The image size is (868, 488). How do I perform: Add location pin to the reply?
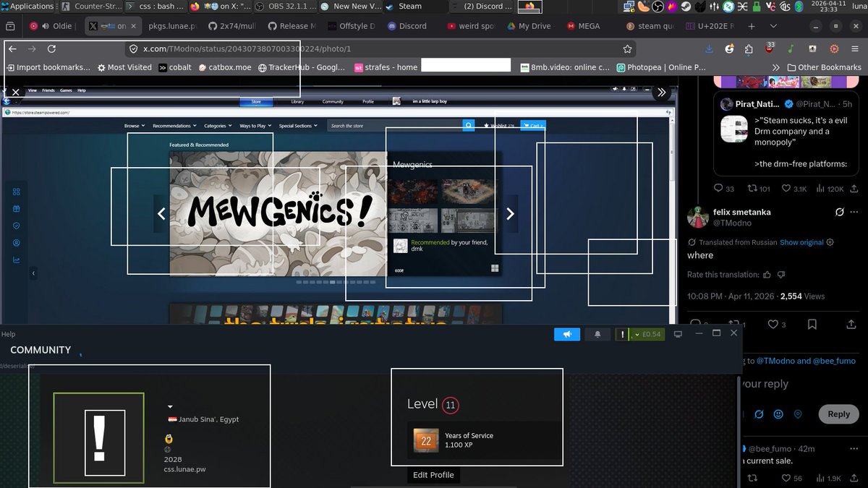tap(798, 414)
